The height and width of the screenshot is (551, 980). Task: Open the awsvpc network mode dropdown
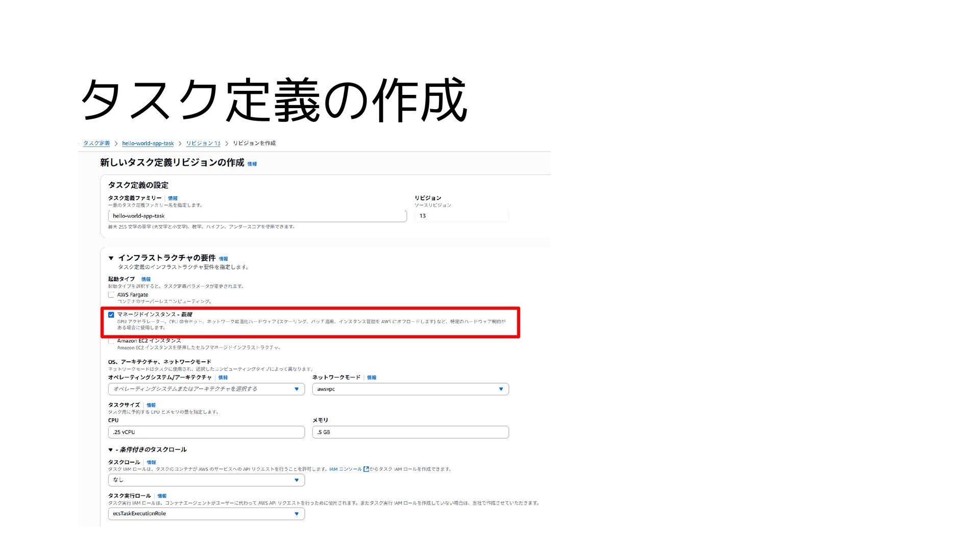[x=410, y=389]
